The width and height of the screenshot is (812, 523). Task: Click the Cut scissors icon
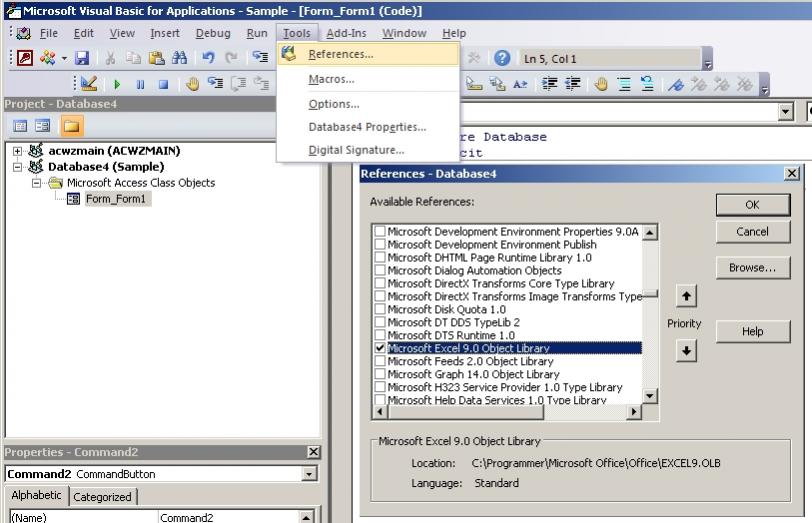pos(110,57)
